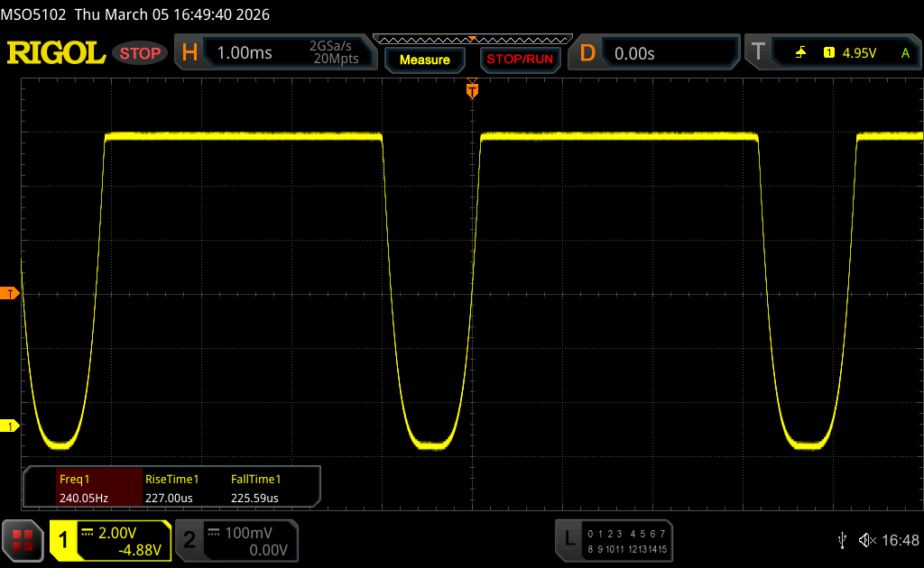924x568 pixels.
Task: Click the channel 2 0.00V offset value
Action: (268, 550)
